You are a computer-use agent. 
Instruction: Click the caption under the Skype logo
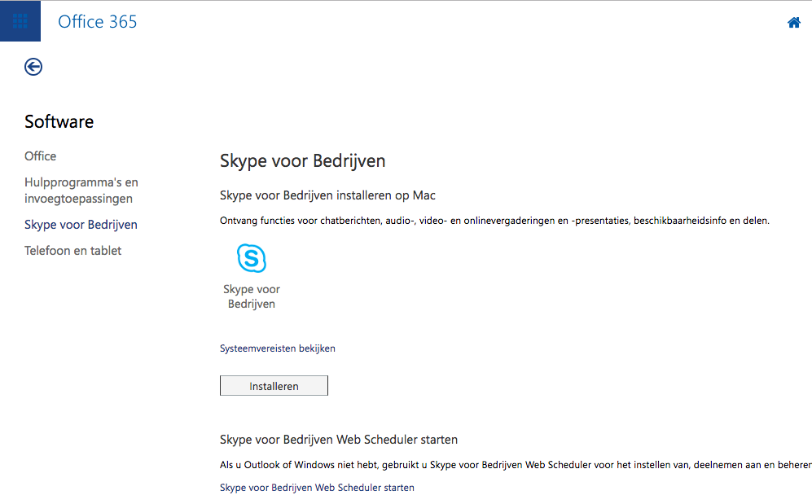click(252, 296)
